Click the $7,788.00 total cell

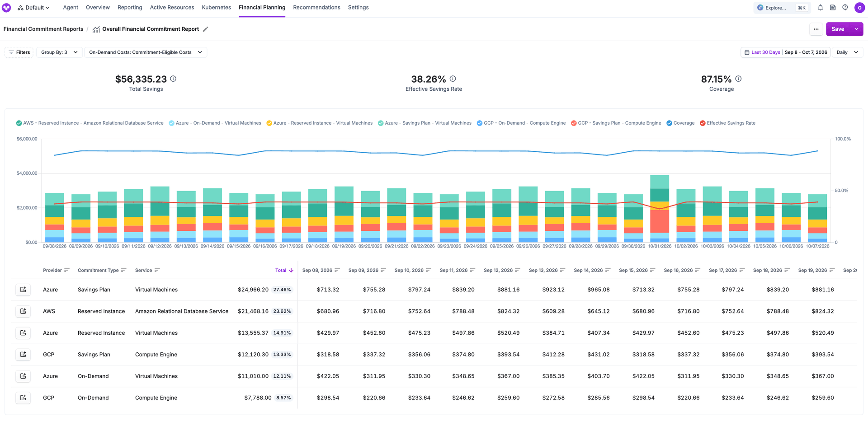[x=258, y=398]
